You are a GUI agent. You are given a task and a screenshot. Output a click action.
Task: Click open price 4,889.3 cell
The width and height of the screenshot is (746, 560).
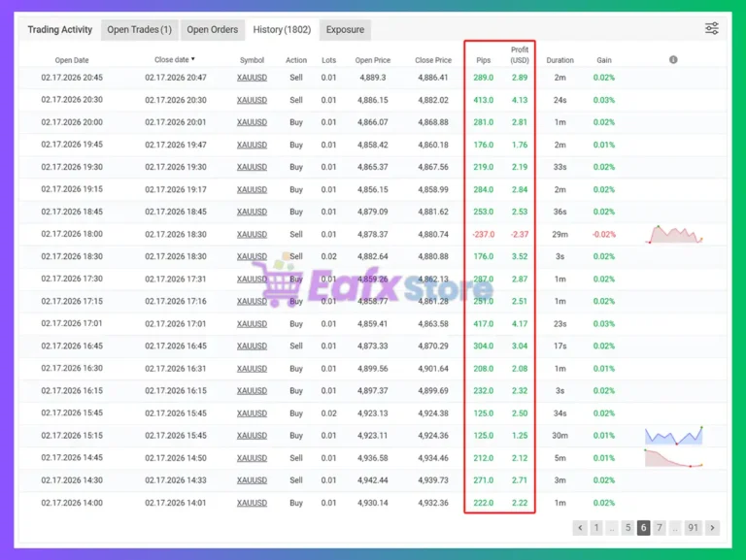click(373, 78)
